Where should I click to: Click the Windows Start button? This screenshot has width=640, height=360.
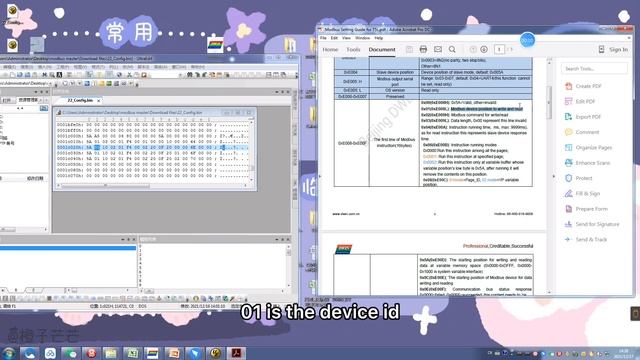tap(9, 353)
